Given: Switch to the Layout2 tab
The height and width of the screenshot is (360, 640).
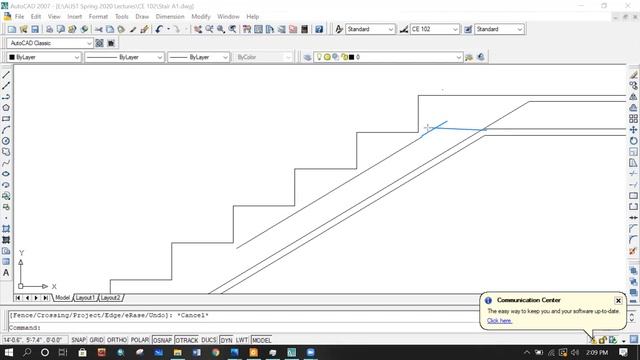Looking at the screenshot, I should point(111,298).
